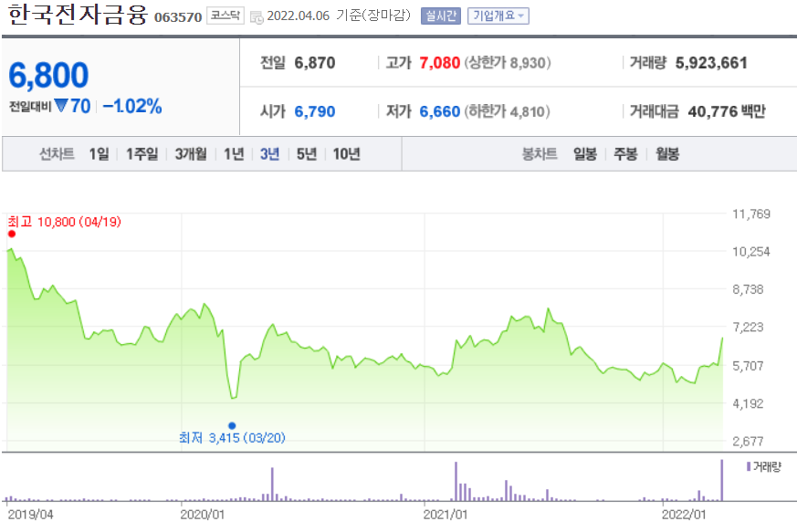Click the 2022.04.06 기준(장마감) date text
This screenshot has width=797, height=532.
pos(339,16)
